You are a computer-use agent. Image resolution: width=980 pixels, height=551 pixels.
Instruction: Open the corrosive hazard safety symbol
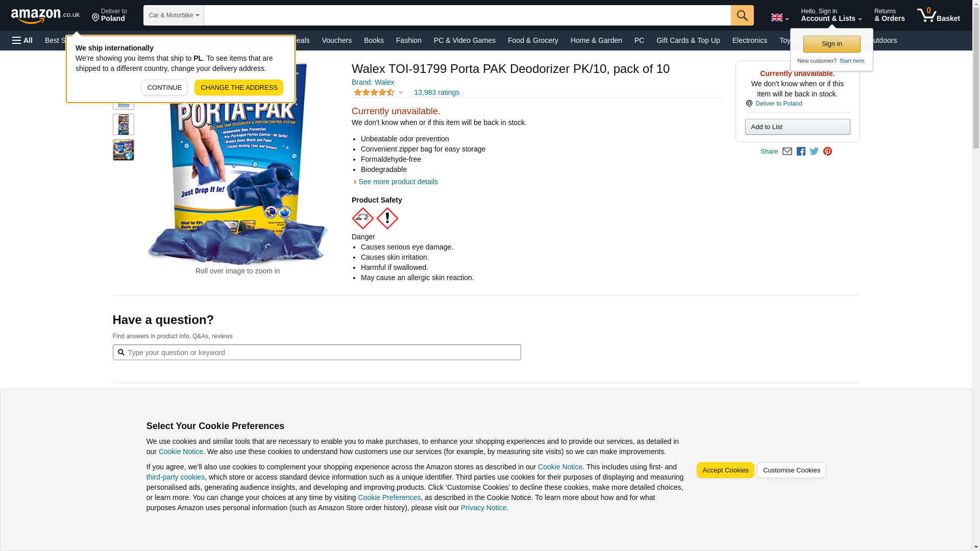363,218
